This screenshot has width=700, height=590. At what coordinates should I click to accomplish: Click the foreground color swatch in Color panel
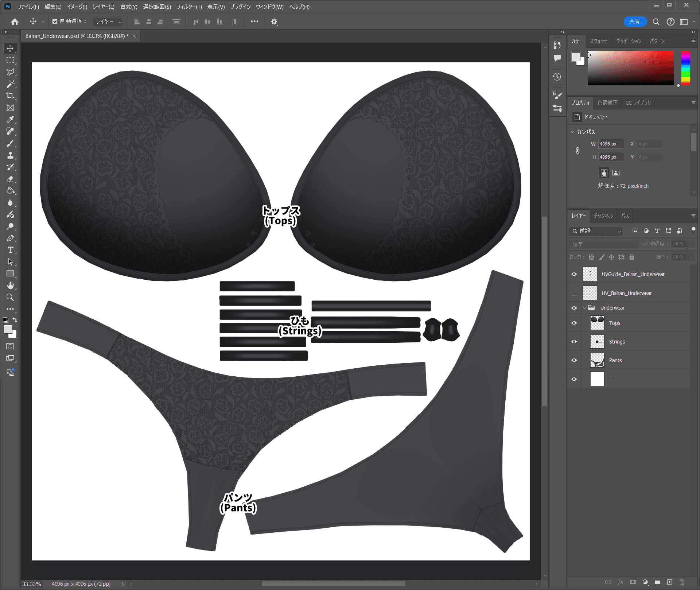(576, 57)
